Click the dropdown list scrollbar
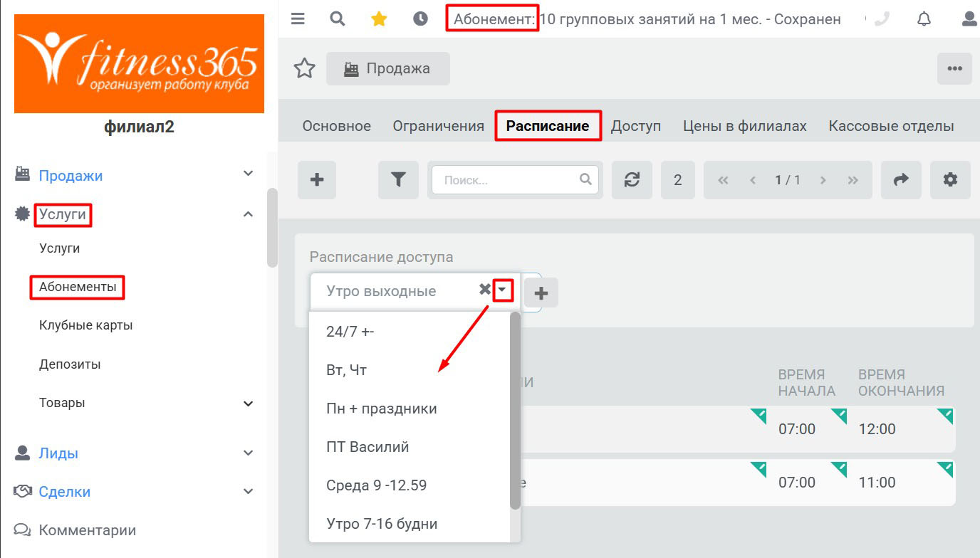980x558 pixels. (516, 411)
